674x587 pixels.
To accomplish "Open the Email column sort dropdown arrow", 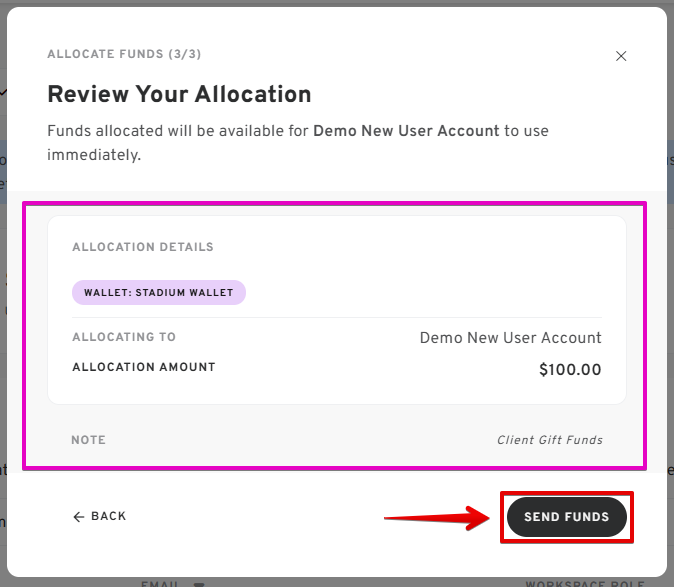I will (199, 584).
